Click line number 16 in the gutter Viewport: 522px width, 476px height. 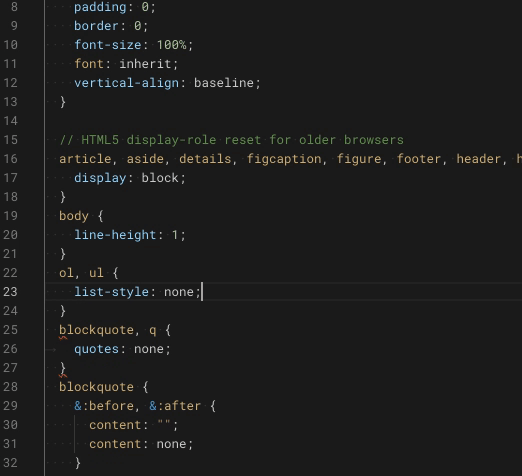point(10,159)
